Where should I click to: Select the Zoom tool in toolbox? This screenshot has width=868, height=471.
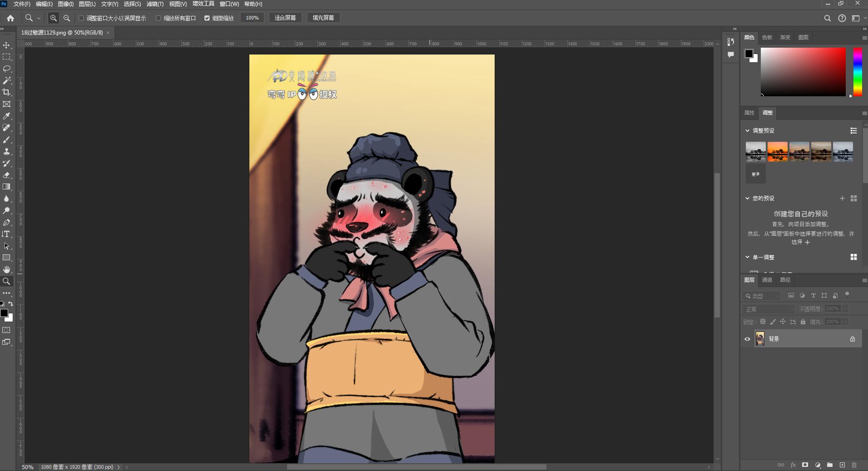point(6,282)
